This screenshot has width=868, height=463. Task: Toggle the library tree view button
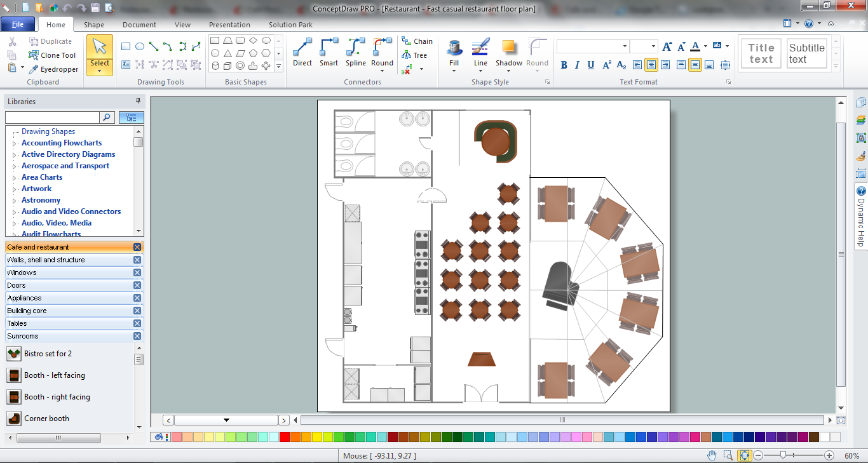[132, 117]
